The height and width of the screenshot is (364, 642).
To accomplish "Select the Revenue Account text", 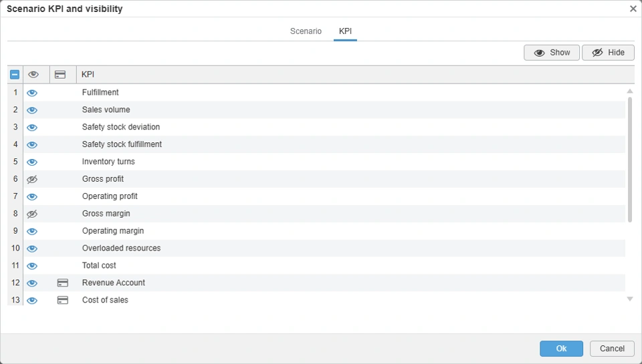I will tap(114, 283).
